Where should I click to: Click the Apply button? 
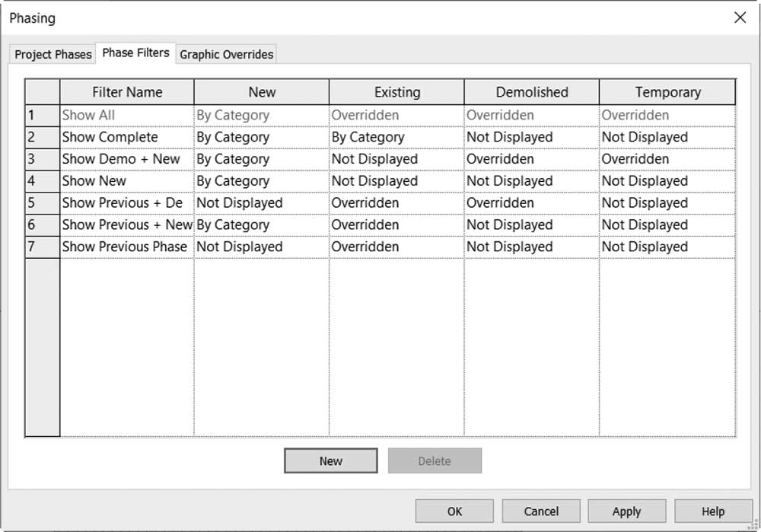point(626,511)
